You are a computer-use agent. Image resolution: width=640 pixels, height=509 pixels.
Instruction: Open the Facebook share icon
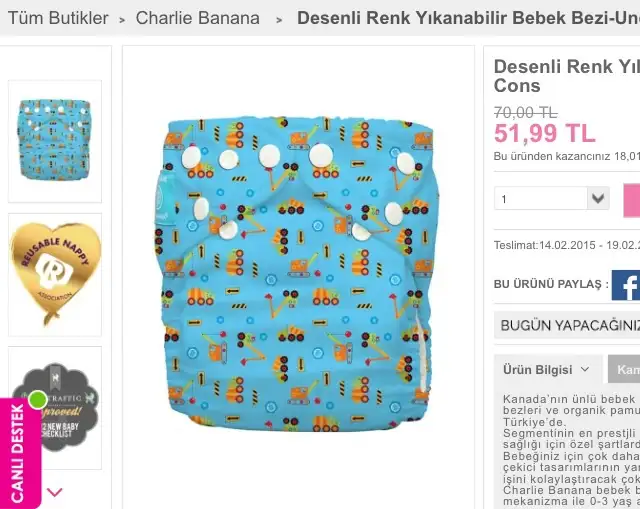pos(626,285)
